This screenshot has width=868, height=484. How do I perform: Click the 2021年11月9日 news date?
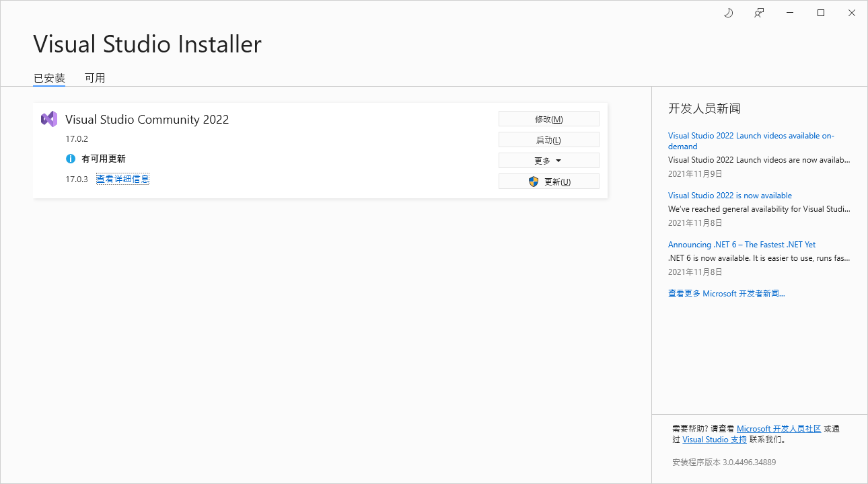tap(695, 173)
